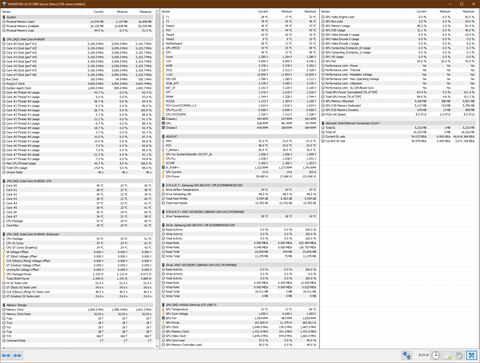Select the ASUS EC section header

[x=239, y=136]
